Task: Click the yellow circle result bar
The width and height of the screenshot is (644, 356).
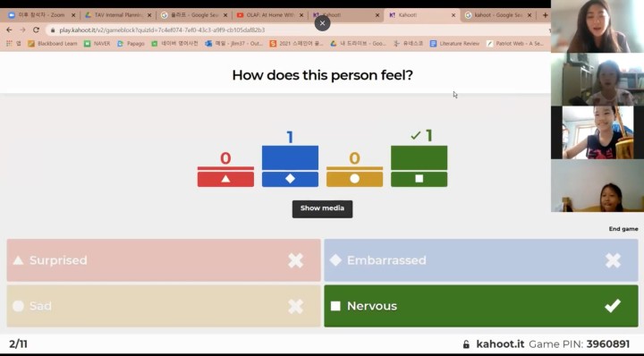Action: tap(354, 176)
